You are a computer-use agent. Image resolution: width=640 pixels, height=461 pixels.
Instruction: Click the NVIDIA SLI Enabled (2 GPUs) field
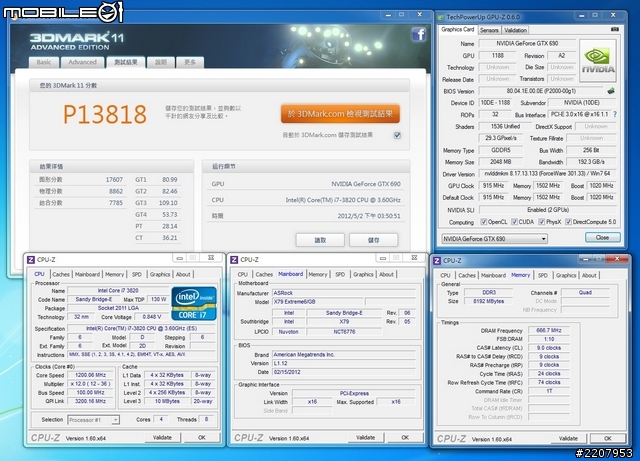(547, 209)
